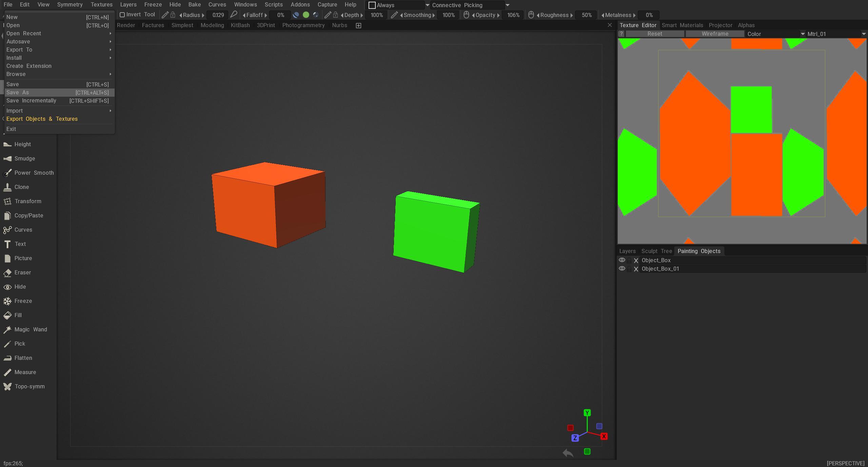
Task: Click the add workspace tab plus icon
Action: click(358, 25)
